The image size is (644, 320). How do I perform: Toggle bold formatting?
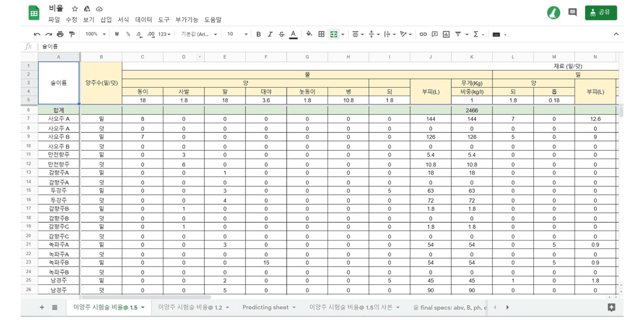point(259,34)
